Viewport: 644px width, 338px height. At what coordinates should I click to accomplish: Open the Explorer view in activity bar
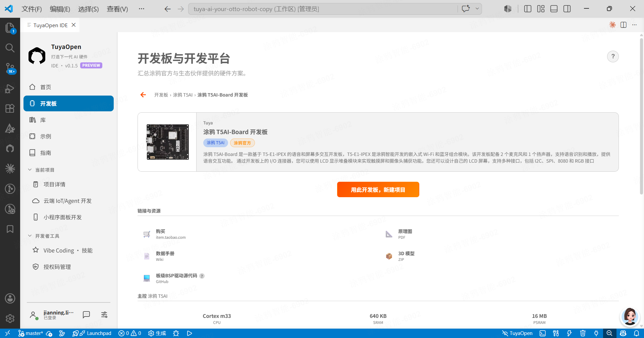(x=10, y=28)
